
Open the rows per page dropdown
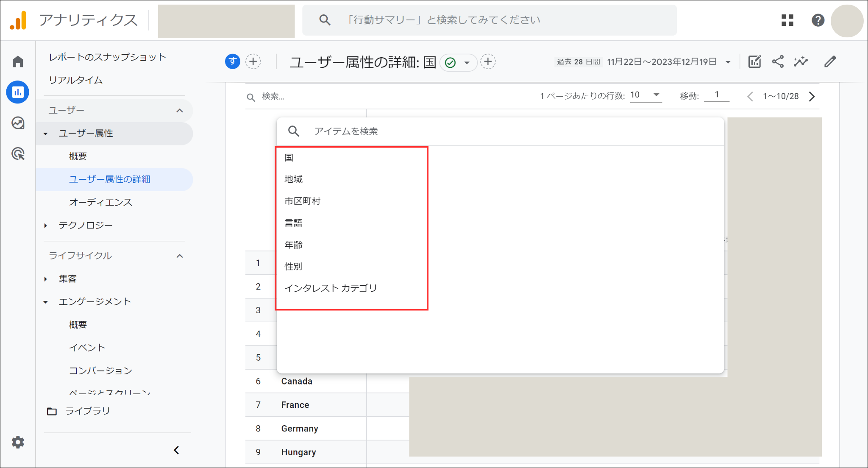pyautogui.click(x=645, y=95)
